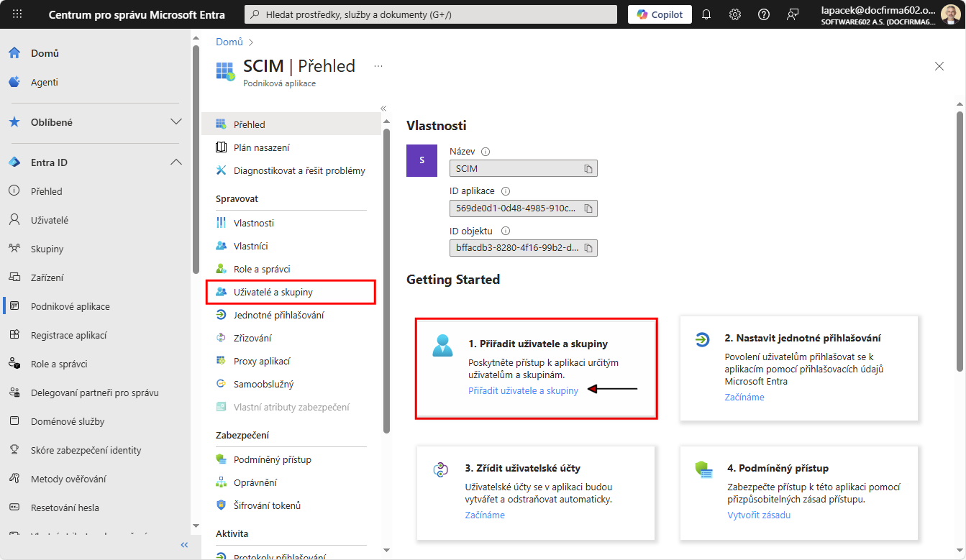The width and height of the screenshot is (966, 560).
Task: Click the purple S application logo
Action: 422,160
